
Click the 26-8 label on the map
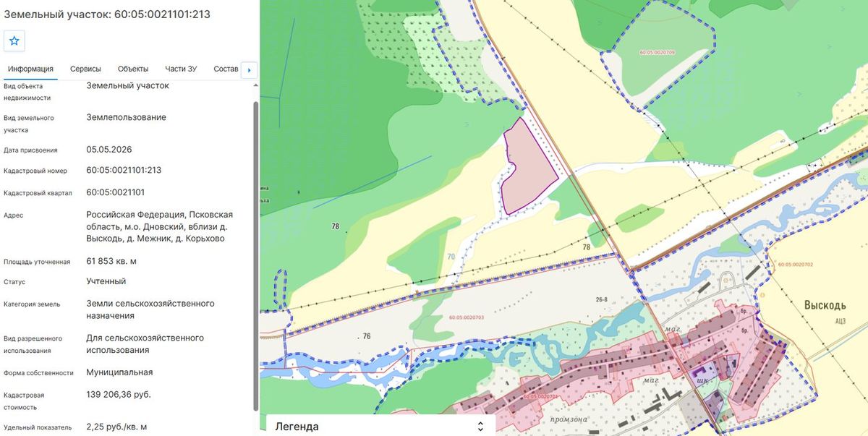click(x=600, y=300)
